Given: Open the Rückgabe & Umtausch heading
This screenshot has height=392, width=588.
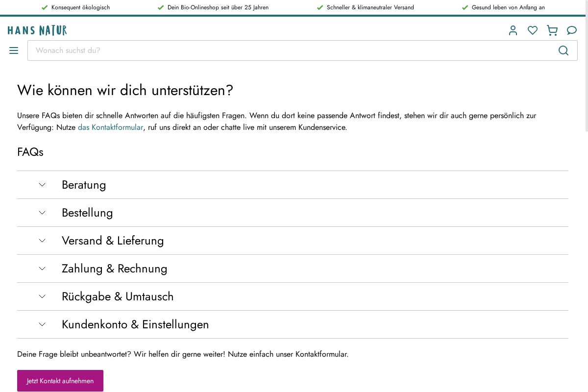Looking at the screenshot, I should (x=118, y=296).
